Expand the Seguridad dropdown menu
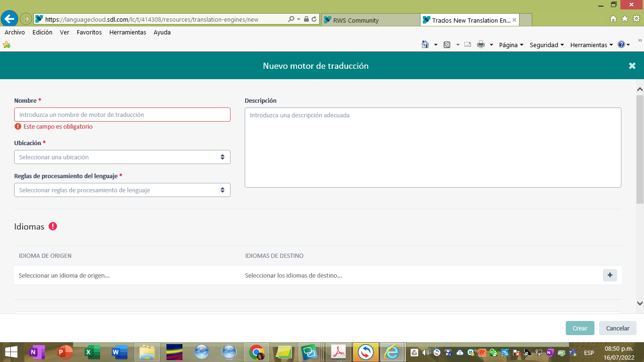The width and height of the screenshot is (644, 362). [x=547, y=45]
